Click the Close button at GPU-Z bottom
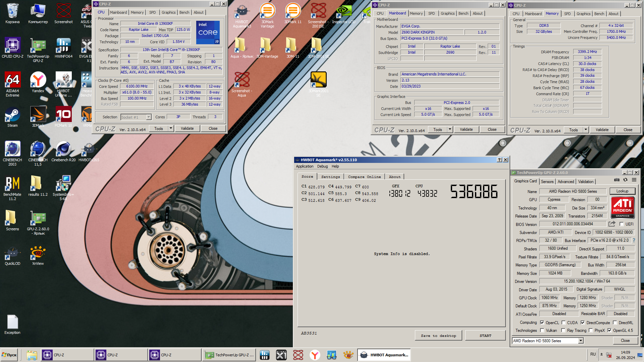 pos(625,341)
